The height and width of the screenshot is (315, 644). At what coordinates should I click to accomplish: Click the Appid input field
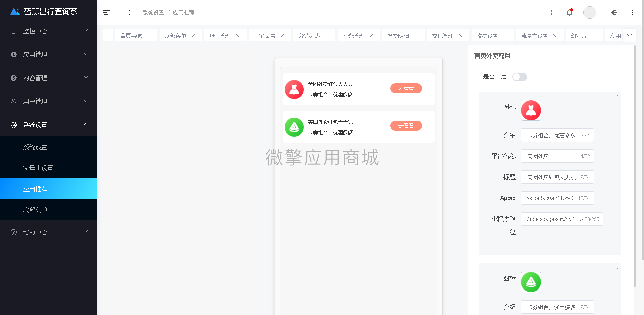(557, 198)
